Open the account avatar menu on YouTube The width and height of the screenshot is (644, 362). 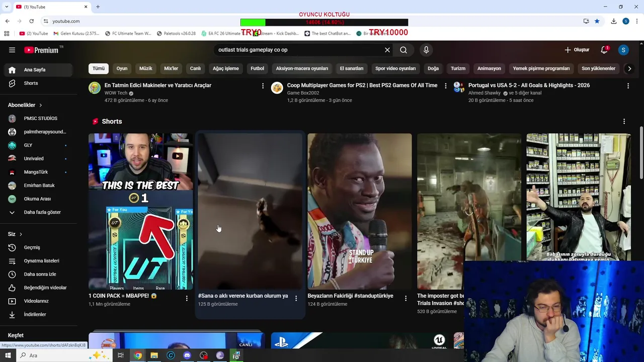pos(623,50)
